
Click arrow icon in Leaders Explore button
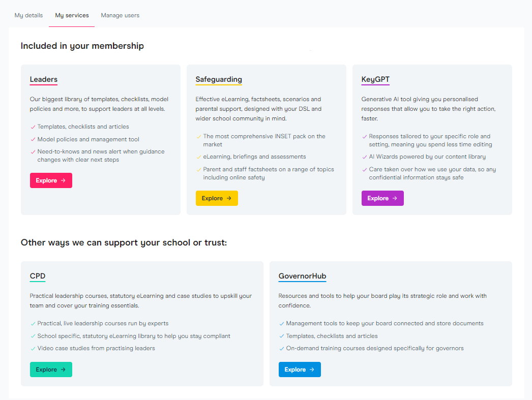click(63, 180)
